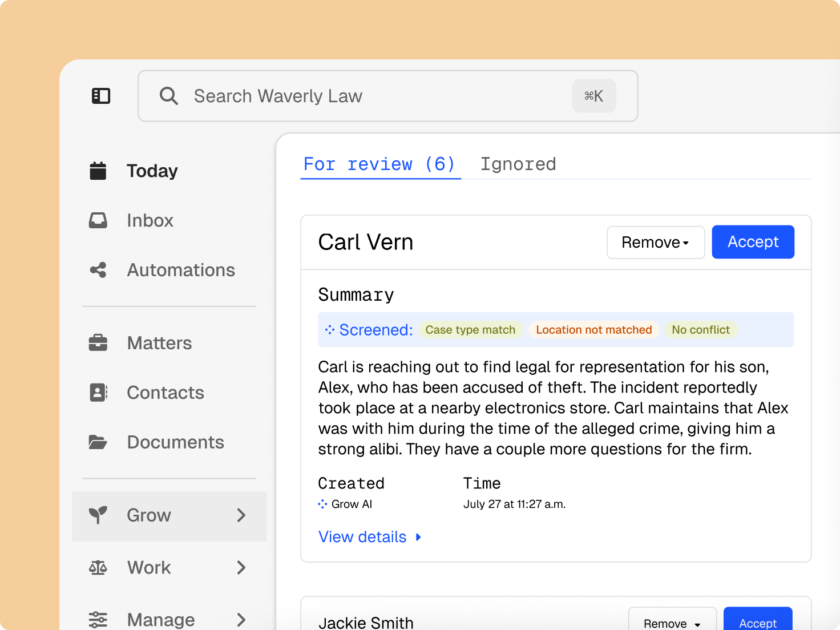Click the Today calendar icon

pyautogui.click(x=98, y=171)
